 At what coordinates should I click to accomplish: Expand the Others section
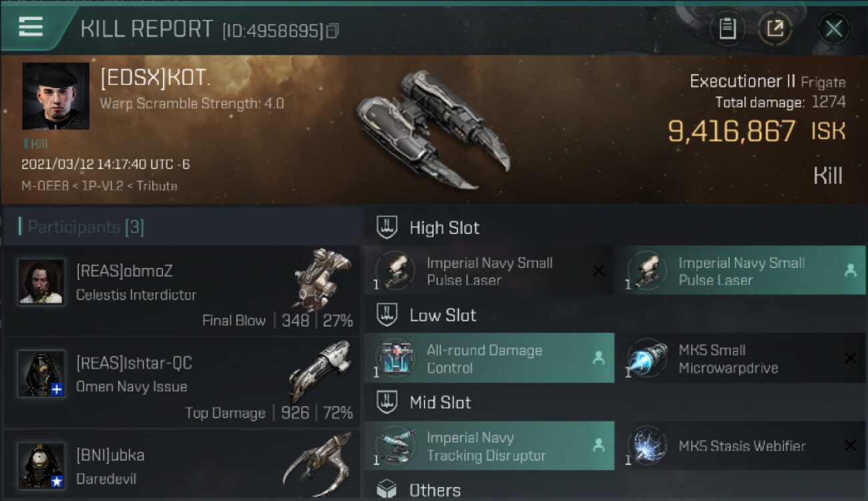(614, 490)
